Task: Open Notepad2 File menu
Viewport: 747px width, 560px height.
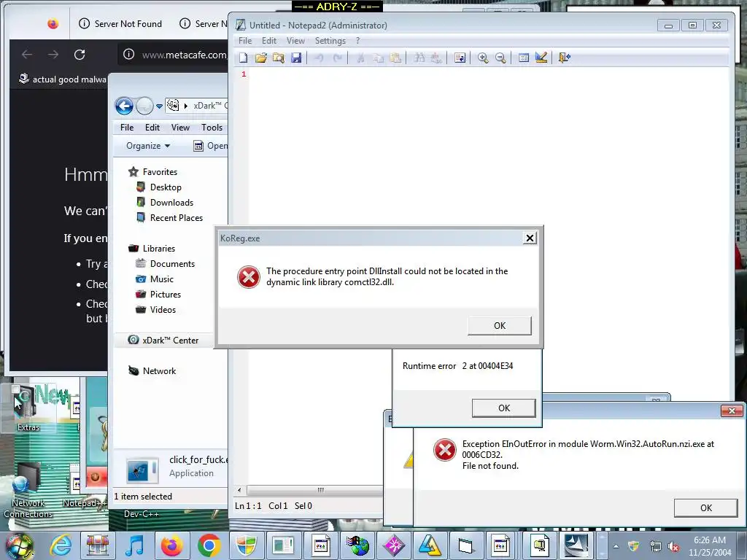Action: coord(245,41)
